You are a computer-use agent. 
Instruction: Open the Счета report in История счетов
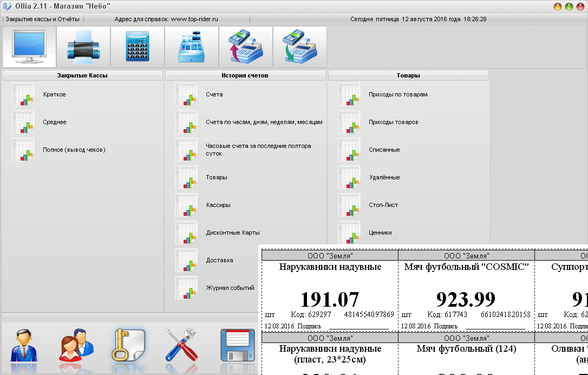(x=214, y=95)
